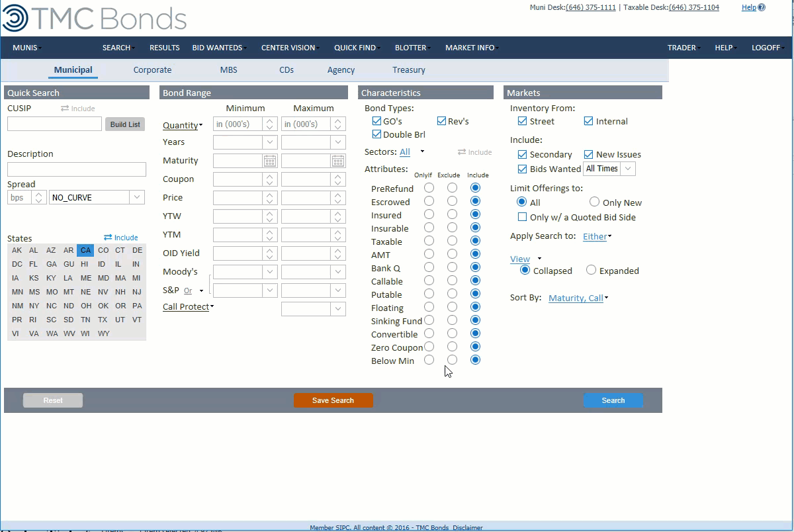This screenshot has height=532, width=794.
Task: Click the blue Search button
Action: point(613,400)
